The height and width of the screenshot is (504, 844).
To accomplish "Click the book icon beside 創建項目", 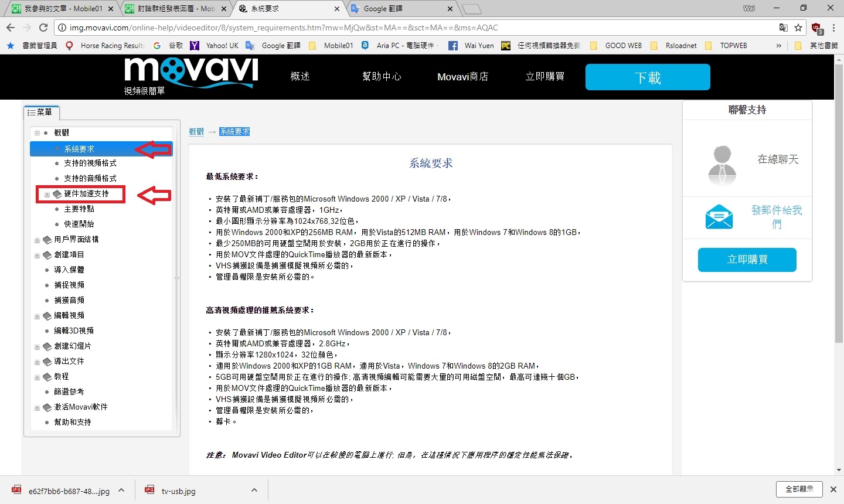I will pyautogui.click(x=47, y=255).
